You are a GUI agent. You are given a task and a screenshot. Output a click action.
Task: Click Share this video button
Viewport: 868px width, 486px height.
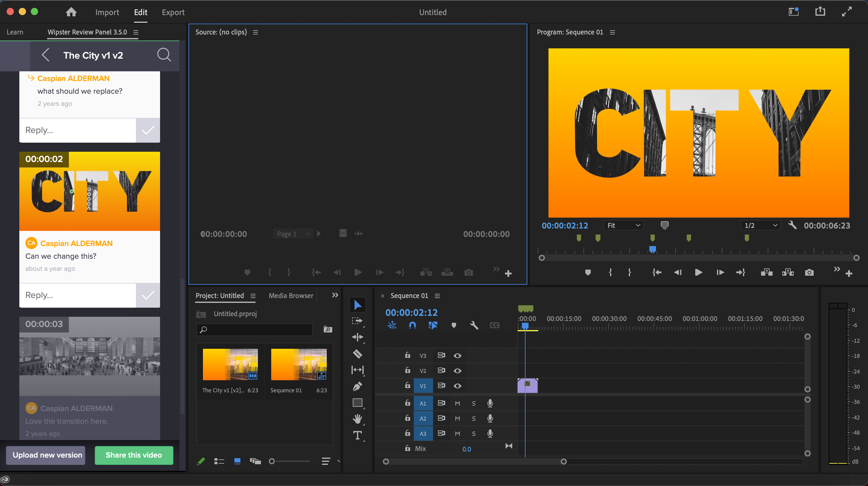pyautogui.click(x=133, y=454)
